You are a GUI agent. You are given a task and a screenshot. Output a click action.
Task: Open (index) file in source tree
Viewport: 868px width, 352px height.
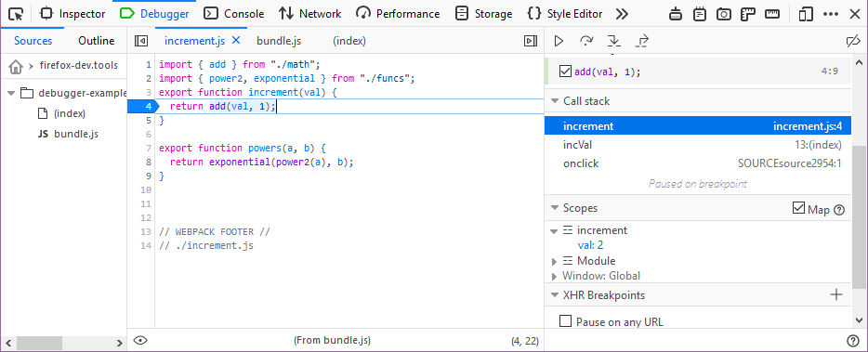click(x=69, y=113)
